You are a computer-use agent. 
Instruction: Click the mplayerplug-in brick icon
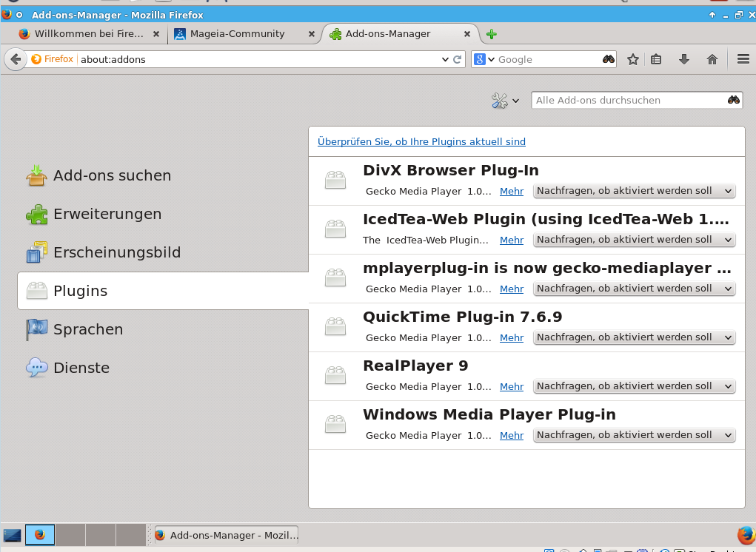click(x=335, y=277)
